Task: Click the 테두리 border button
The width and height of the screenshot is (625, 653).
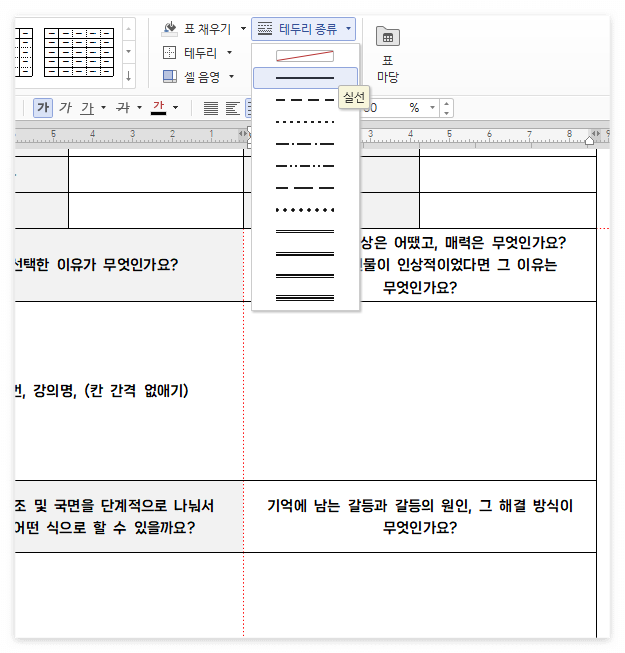Action: tap(190, 53)
